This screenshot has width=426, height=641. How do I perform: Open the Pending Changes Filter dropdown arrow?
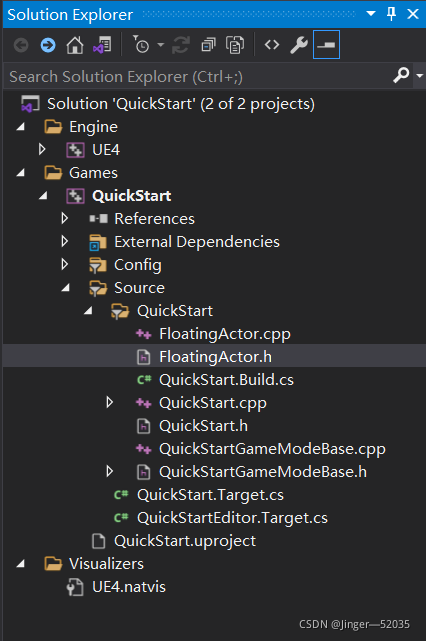point(161,45)
